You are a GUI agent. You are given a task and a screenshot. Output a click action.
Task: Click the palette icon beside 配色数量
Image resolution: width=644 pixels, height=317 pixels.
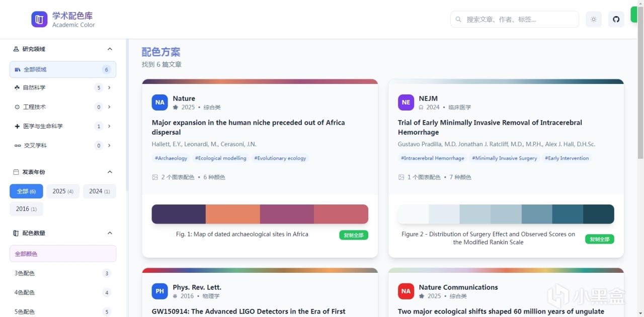tap(16, 233)
